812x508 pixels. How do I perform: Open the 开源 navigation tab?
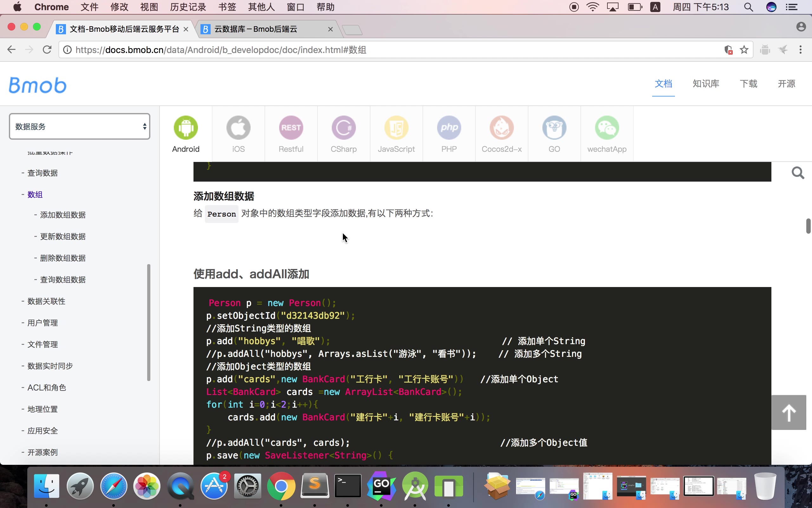click(x=787, y=84)
